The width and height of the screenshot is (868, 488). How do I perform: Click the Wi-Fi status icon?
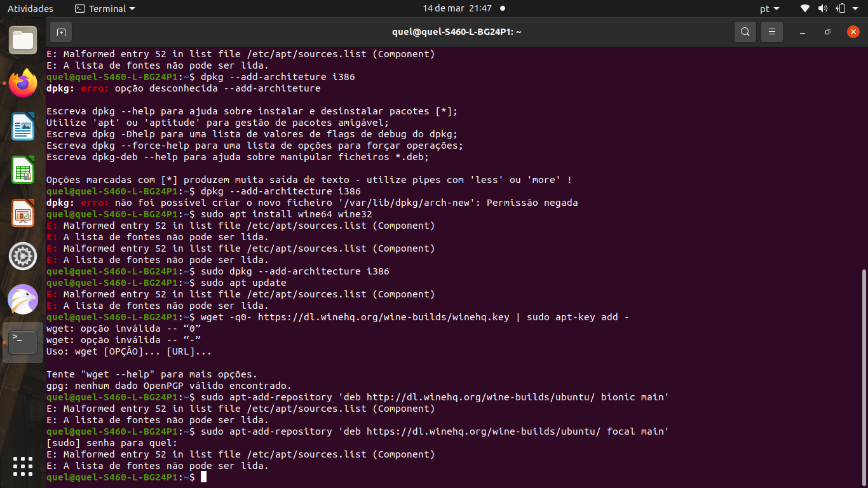(x=805, y=9)
